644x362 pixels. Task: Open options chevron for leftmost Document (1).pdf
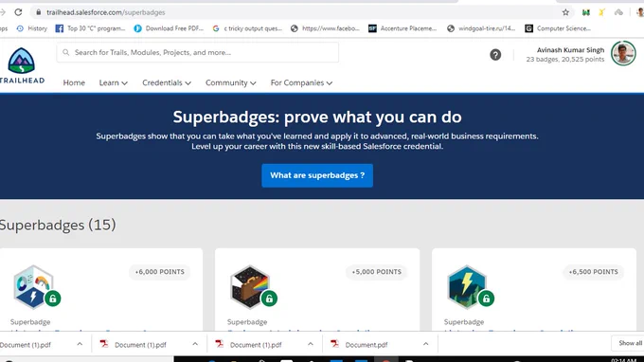click(x=80, y=344)
